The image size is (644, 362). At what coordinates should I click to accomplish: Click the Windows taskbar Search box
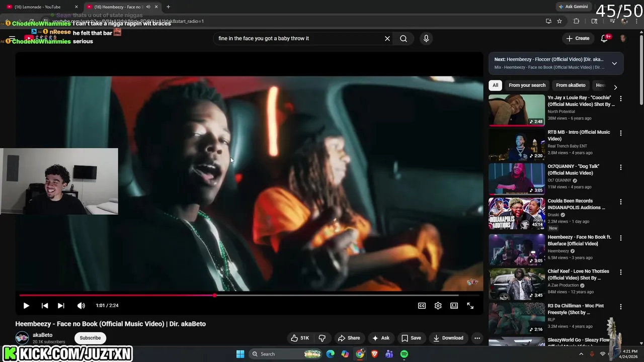[286, 354]
